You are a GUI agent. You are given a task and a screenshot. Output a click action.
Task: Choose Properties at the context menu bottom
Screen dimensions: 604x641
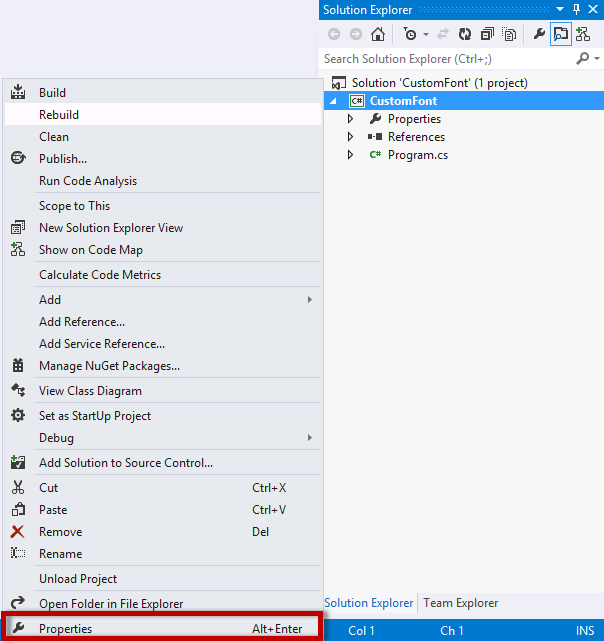pyautogui.click(x=163, y=628)
